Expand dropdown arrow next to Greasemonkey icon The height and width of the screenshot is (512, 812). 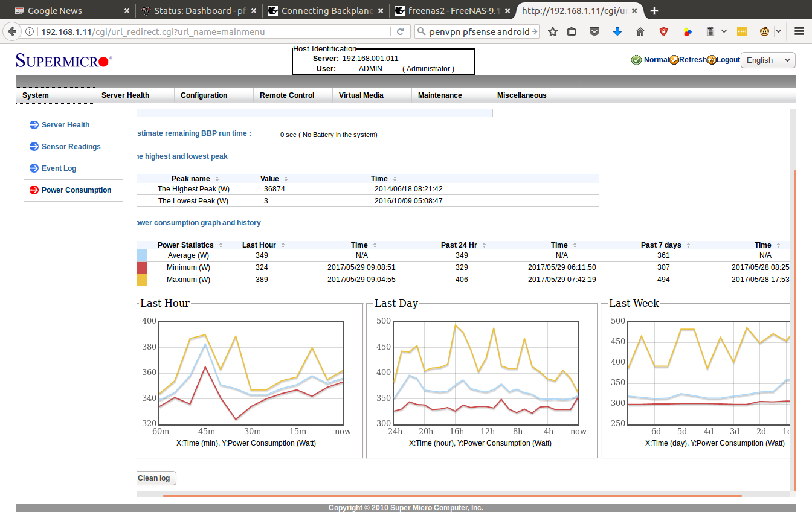[x=778, y=32]
